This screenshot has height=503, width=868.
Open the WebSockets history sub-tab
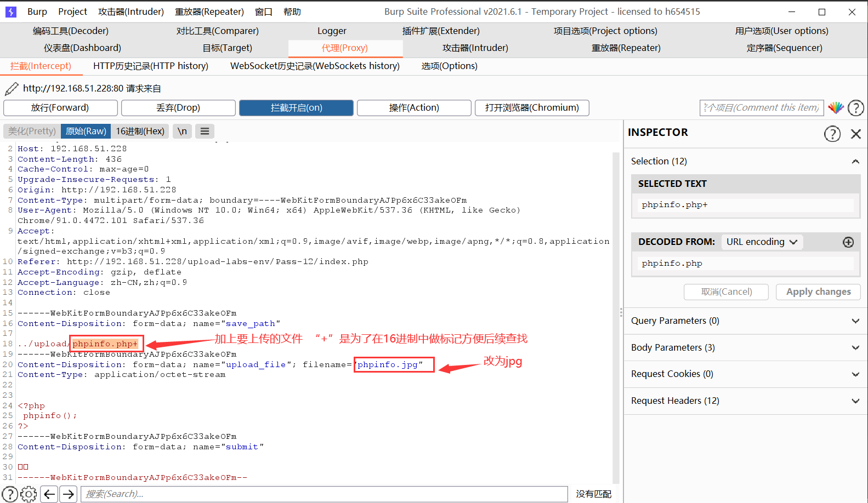[x=315, y=66]
